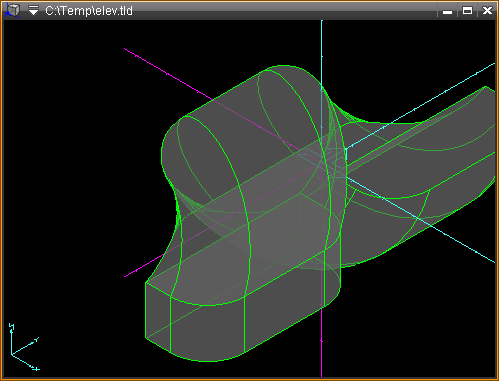Select the magenta diagonal axis line at upper left
The width and height of the screenshot is (499, 381).
click(x=167, y=74)
